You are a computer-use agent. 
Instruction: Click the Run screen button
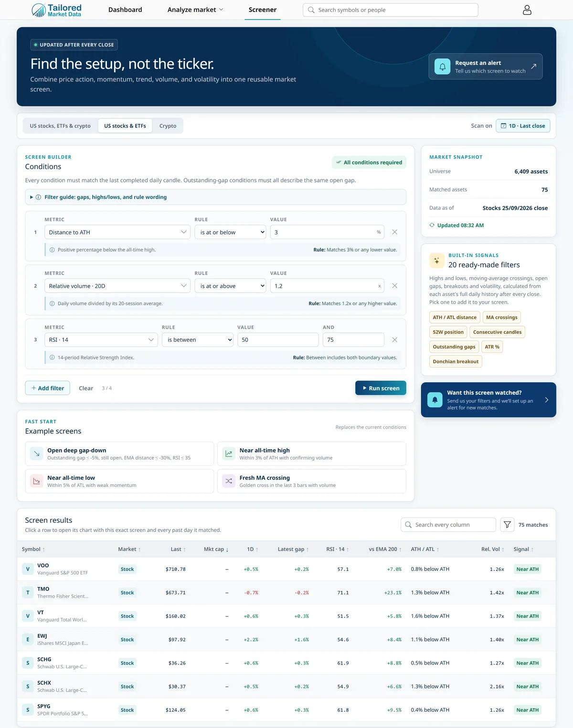381,388
